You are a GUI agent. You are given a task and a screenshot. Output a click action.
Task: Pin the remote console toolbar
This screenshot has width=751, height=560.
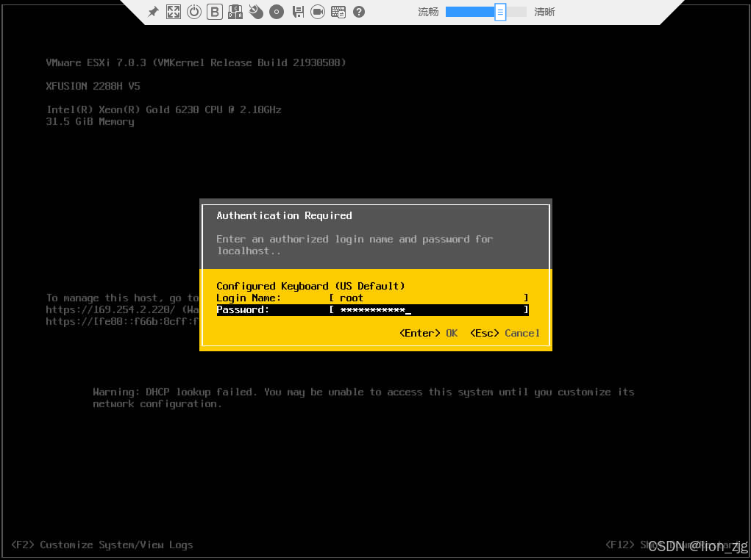coord(153,12)
